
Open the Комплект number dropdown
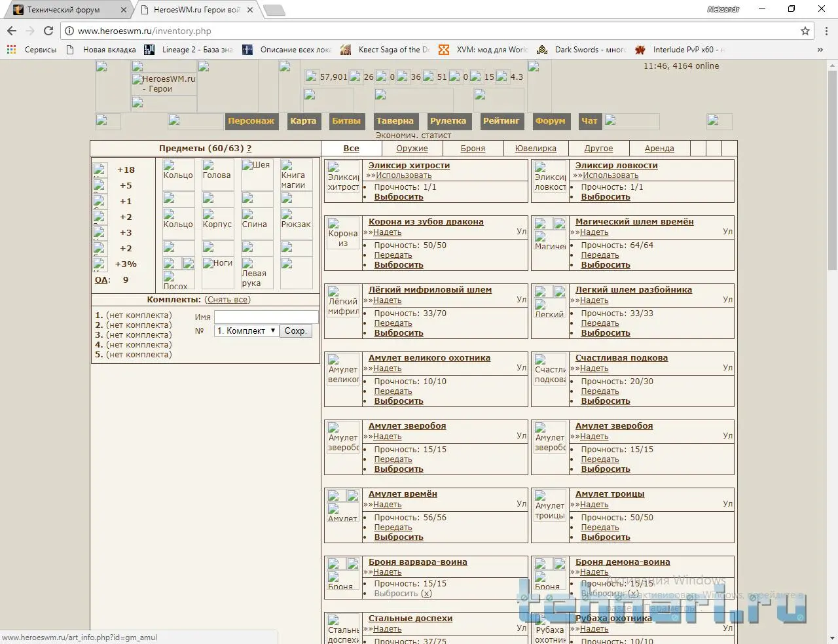247,331
